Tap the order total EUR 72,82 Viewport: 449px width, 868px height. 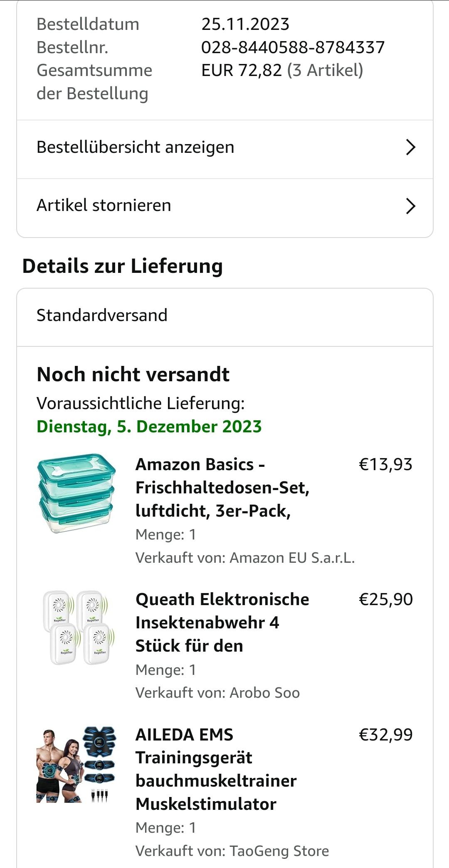click(242, 70)
